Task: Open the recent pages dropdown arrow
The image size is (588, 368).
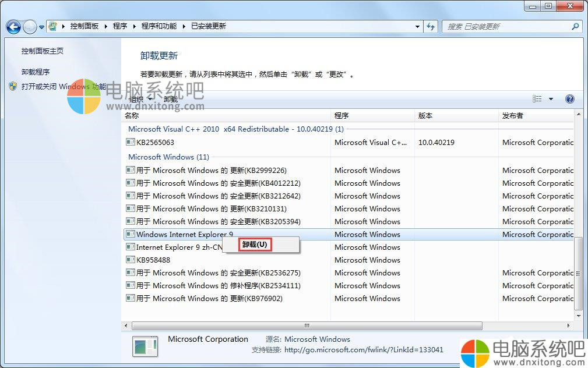Action: click(x=41, y=27)
